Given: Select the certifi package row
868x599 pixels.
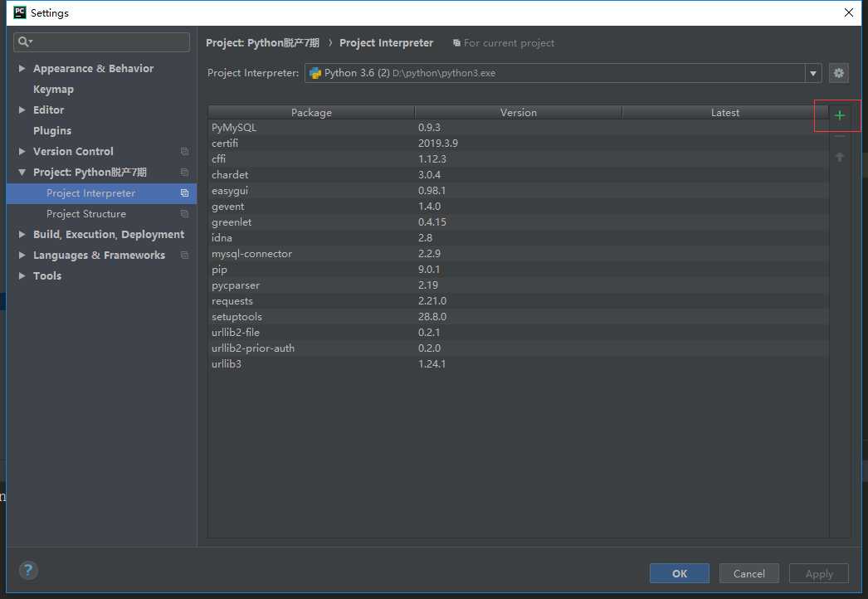Looking at the screenshot, I should [518, 143].
